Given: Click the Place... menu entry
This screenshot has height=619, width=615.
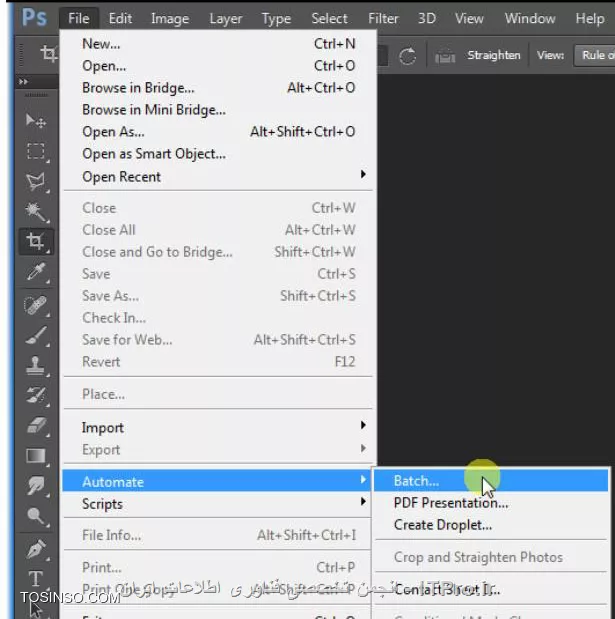Looking at the screenshot, I should click(217, 394).
